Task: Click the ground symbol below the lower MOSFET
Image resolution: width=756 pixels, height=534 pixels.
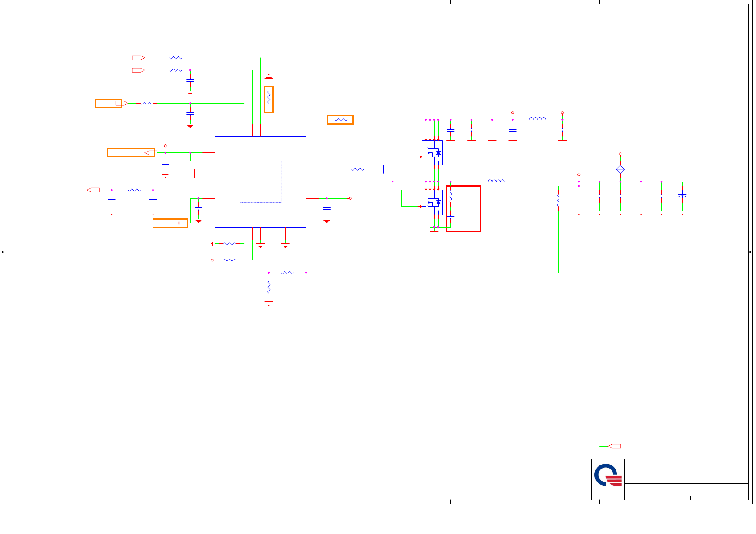Action: (x=434, y=233)
